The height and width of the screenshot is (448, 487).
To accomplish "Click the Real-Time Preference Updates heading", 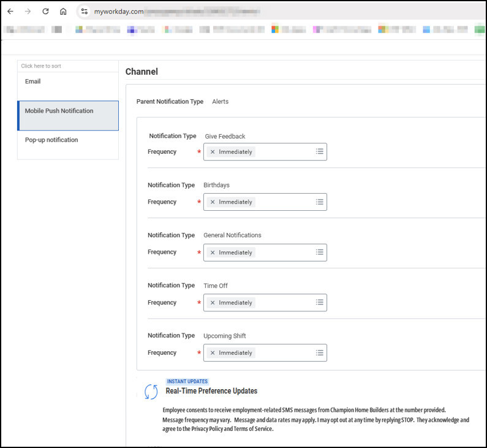I will (211, 391).
